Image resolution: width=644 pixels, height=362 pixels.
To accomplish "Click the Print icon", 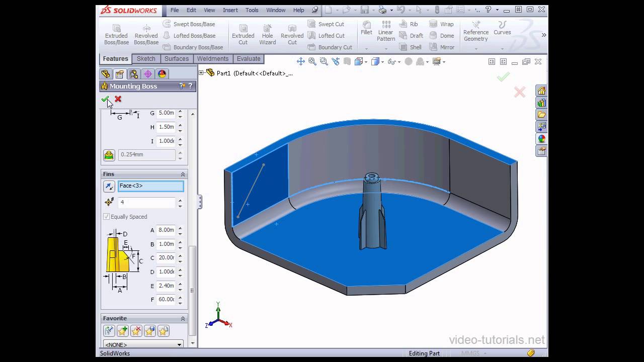I will point(382,10).
